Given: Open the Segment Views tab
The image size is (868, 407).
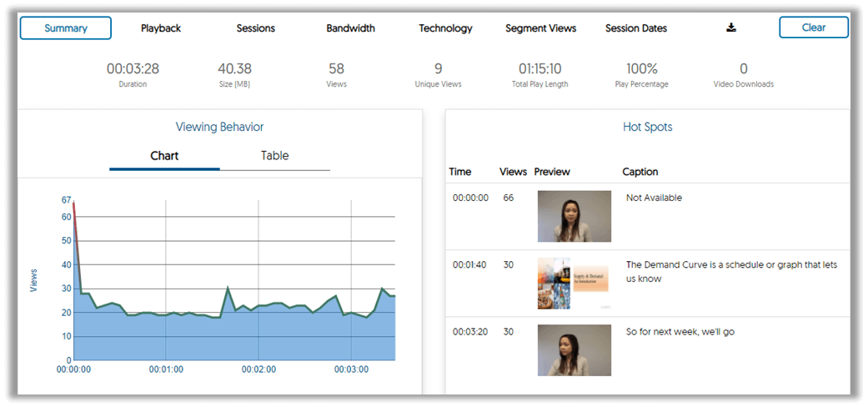Looking at the screenshot, I should (x=541, y=28).
